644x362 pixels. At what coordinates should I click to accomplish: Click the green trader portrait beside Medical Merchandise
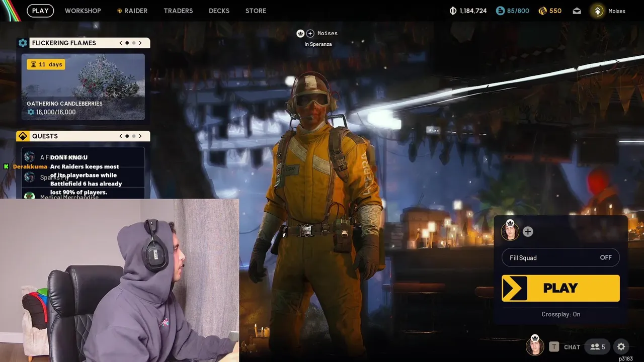click(30, 196)
